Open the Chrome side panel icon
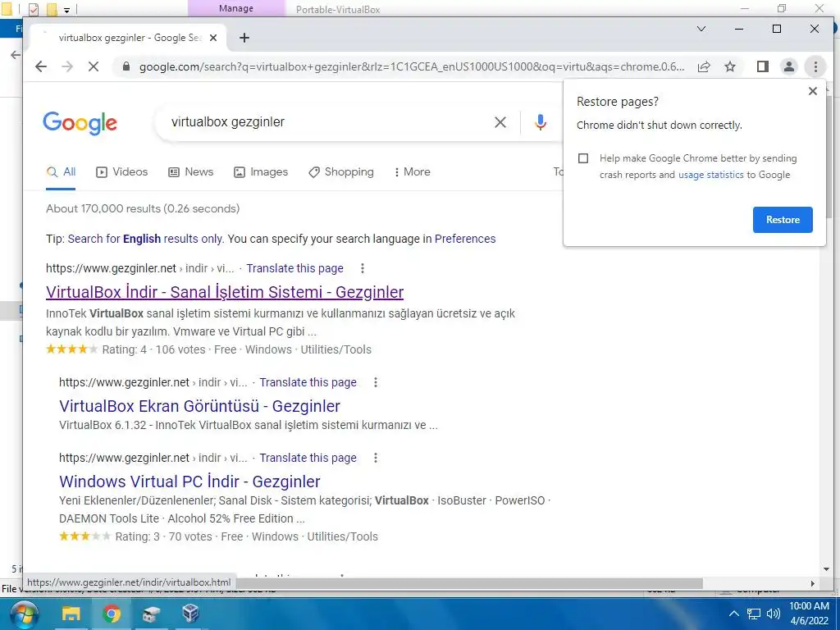 (x=763, y=66)
